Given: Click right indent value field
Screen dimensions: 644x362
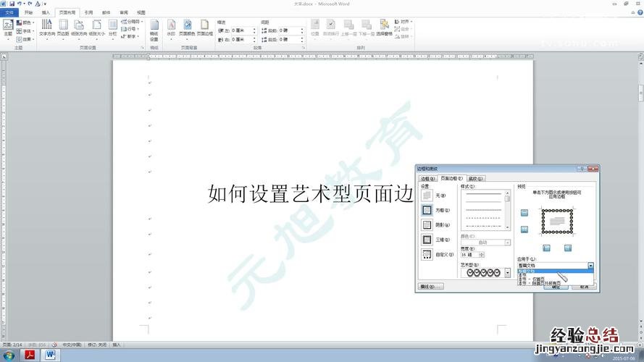Looking at the screenshot, I should click(241, 39).
